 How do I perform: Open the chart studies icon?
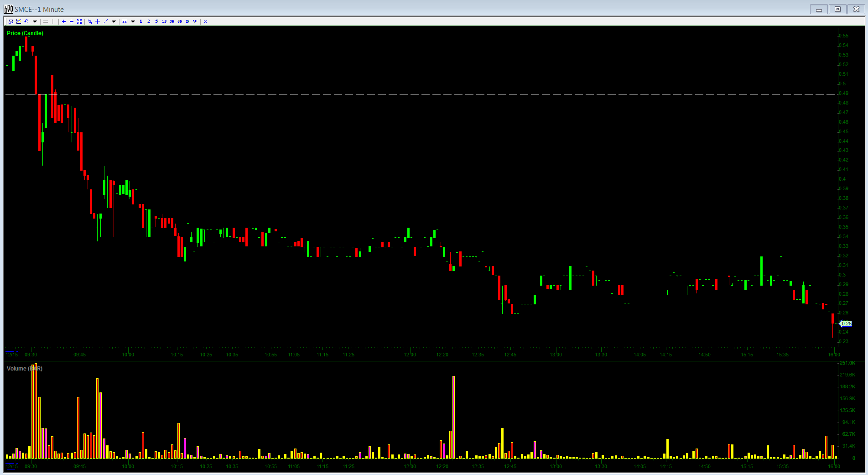19,21
